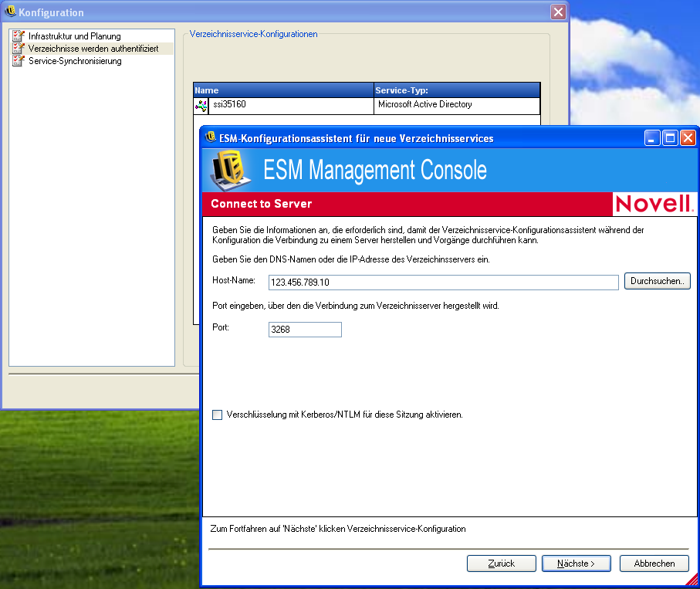700x589 pixels.
Task: Select Verzeichnisse werden authentifiziert item
Action: pyautogui.click(x=93, y=48)
